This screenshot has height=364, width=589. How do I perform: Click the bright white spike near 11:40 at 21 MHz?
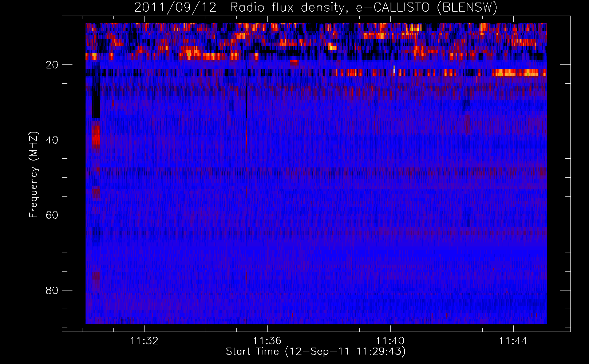point(394,70)
